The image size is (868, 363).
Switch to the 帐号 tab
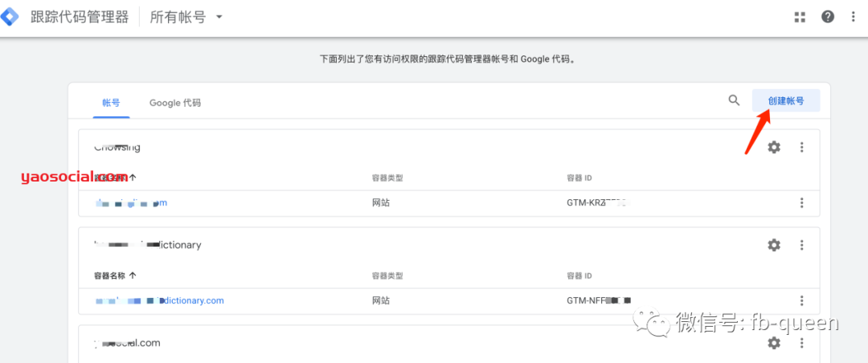(x=111, y=103)
